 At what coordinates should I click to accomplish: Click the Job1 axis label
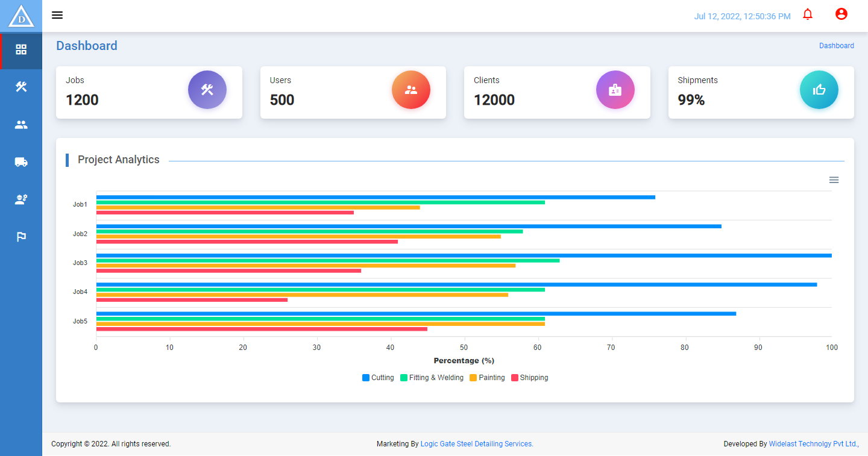[80, 205]
